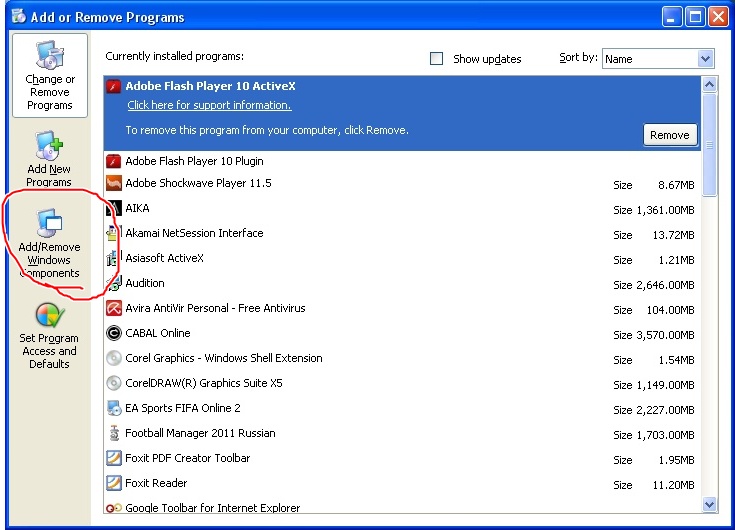Enable the Show updates checkbox

(436, 59)
